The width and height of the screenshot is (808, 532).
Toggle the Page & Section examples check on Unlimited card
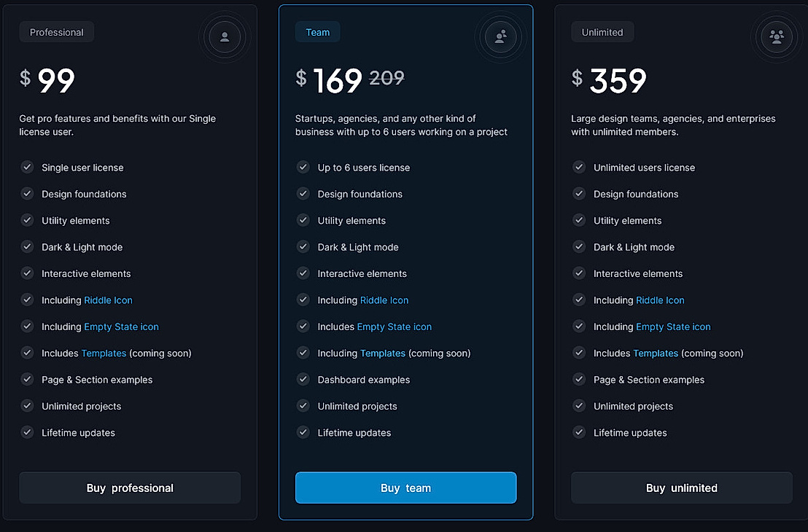click(x=578, y=379)
